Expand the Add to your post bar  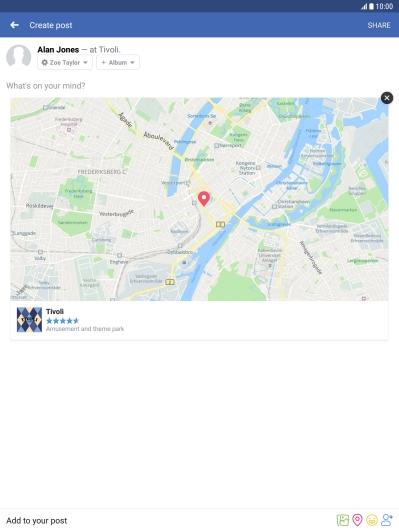tap(200, 520)
